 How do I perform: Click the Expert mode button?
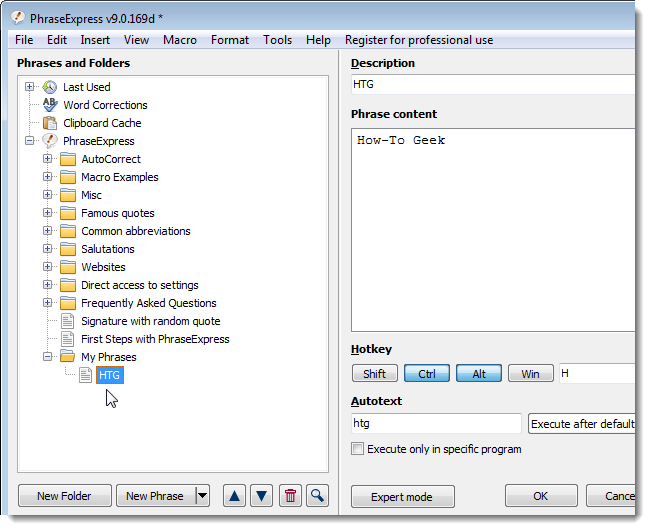pos(403,496)
